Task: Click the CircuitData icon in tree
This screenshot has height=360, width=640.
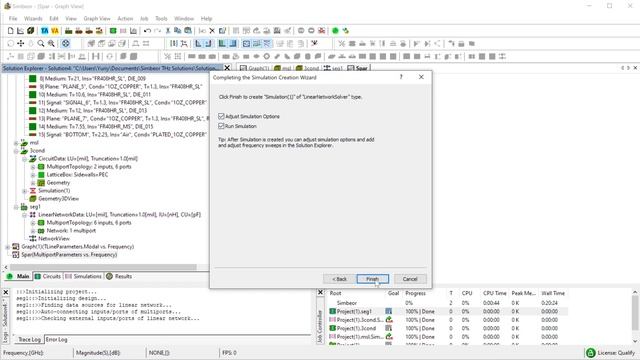Action: tap(33, 159)
